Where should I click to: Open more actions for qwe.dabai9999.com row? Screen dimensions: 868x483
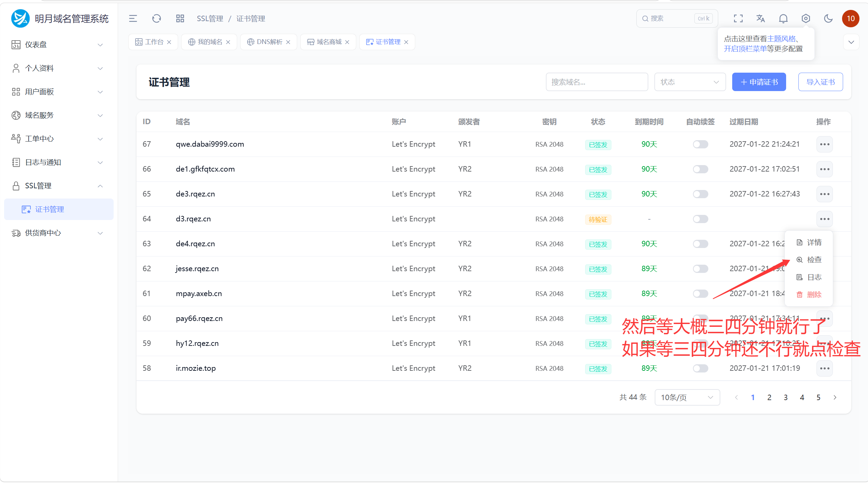pyautogui.click(x=824, y=144)
